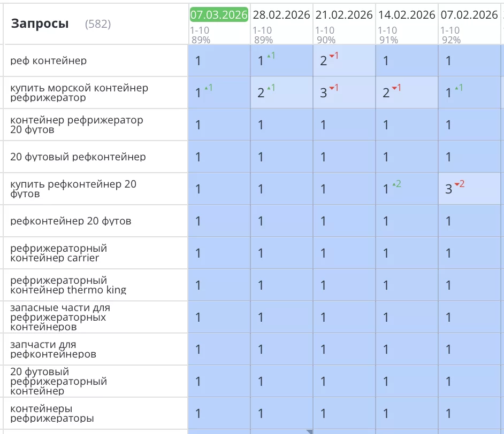Click the 07.02.2026 date header
Viewport: 504px width, 434px height.
469,15
